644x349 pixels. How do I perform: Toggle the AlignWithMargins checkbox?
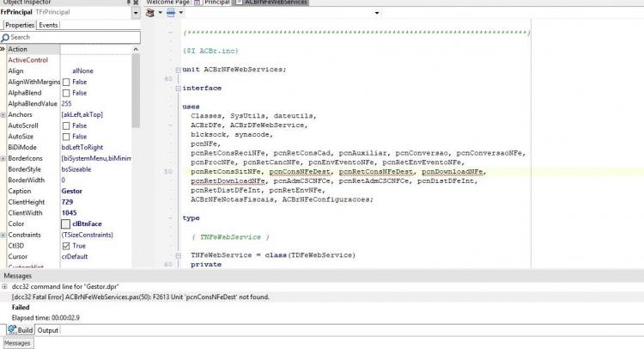coord(66,83)
